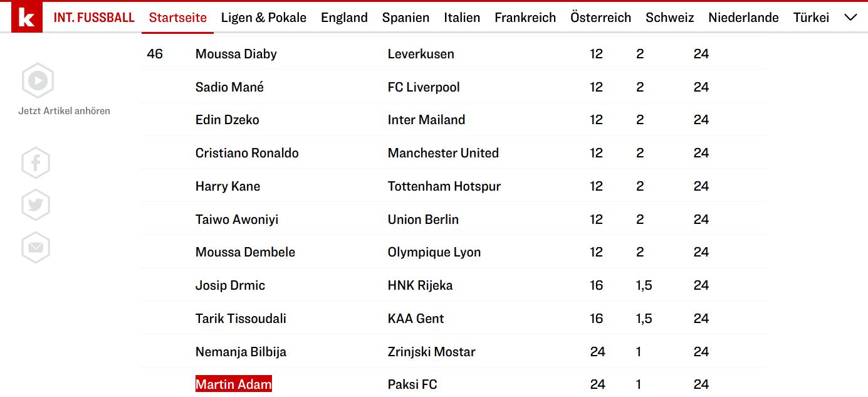Open the Startseite tab
Screen dimensions: 868x397
[x=178, y=18]
